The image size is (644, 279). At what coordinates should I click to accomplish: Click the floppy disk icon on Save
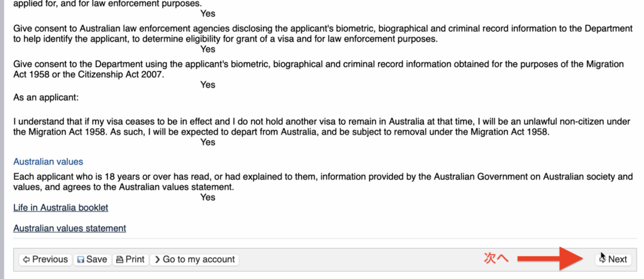point(81,259)
